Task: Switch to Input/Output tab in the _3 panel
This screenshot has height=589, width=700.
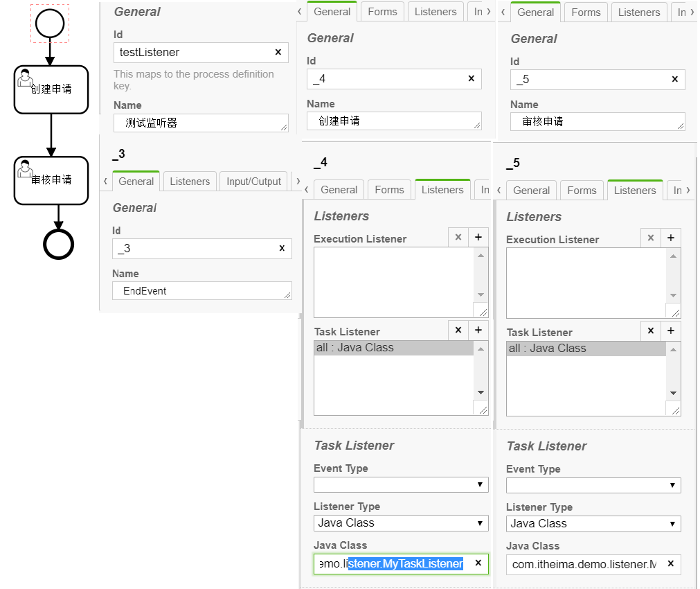Action: point(253,182)
